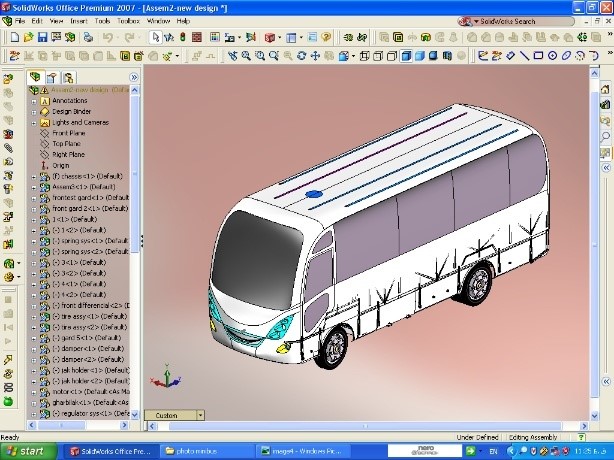Click the Undo arrow icon

click(x=107, y=38)
